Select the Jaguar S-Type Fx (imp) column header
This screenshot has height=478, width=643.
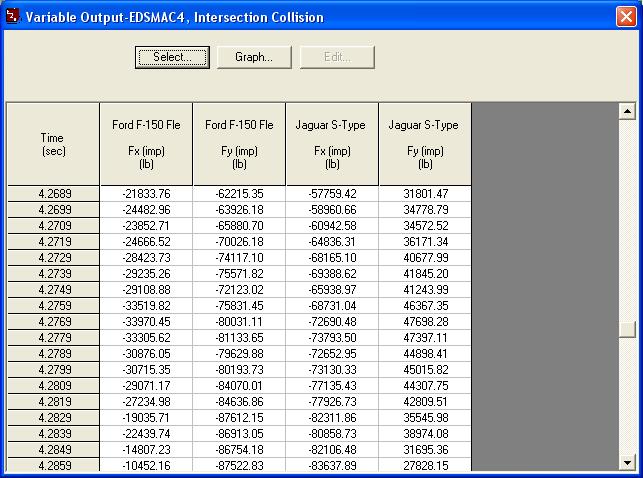click(332, 143)
